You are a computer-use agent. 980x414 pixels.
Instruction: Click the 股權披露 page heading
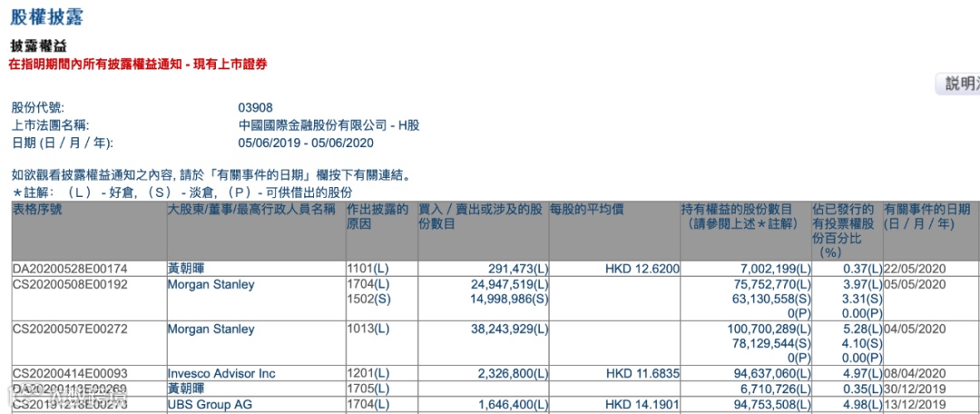(x=47, y=17)
